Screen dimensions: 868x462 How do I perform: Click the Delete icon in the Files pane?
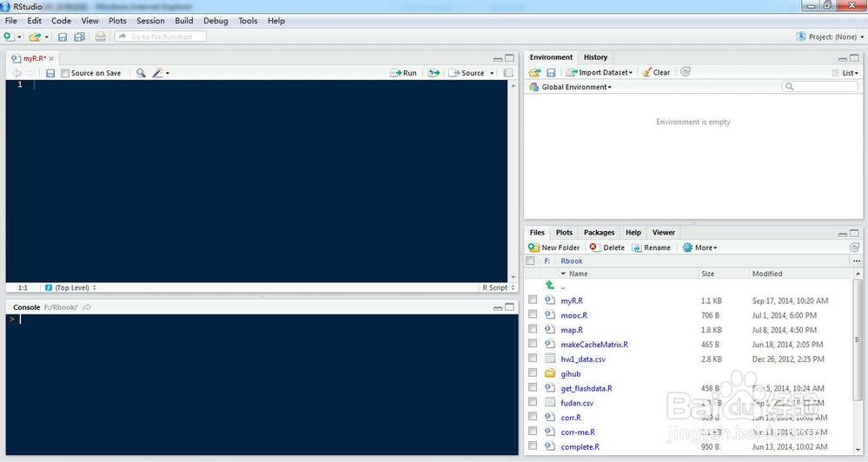point(594,247)
